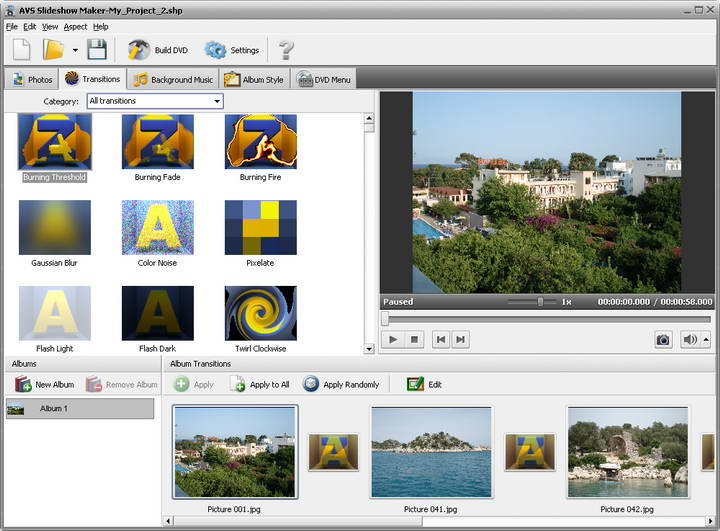Screen dimensions: 720x531
Task: Select the Picture 001.jpg thumbnail
Action: tap(235, 452)
